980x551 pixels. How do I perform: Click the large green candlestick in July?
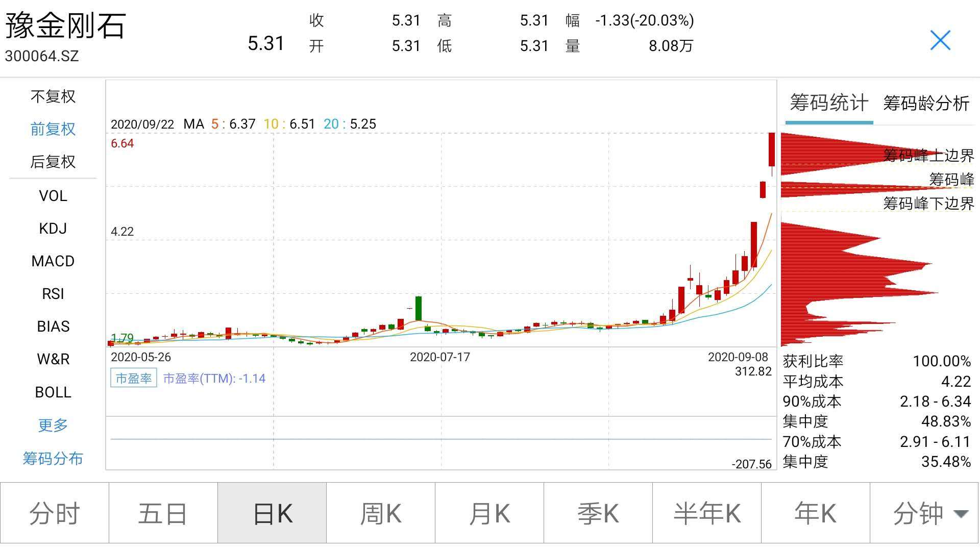(x=419, y=308)
